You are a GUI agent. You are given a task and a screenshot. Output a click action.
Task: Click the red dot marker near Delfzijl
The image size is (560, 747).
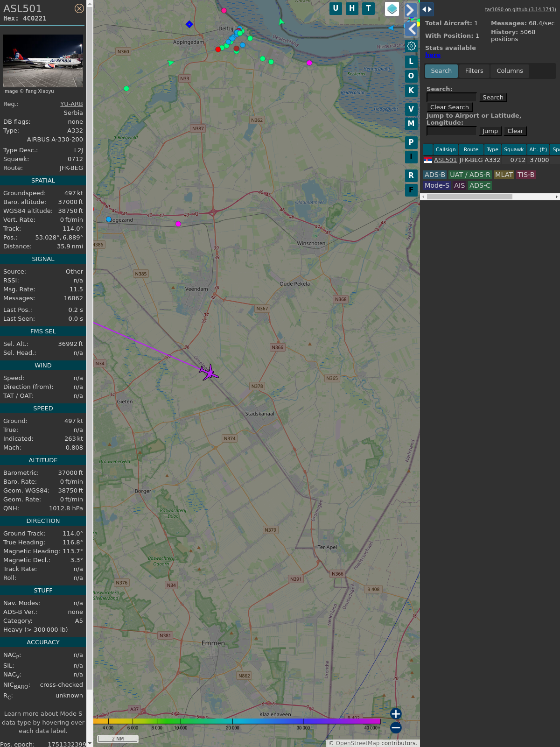[x=218, y=49]
